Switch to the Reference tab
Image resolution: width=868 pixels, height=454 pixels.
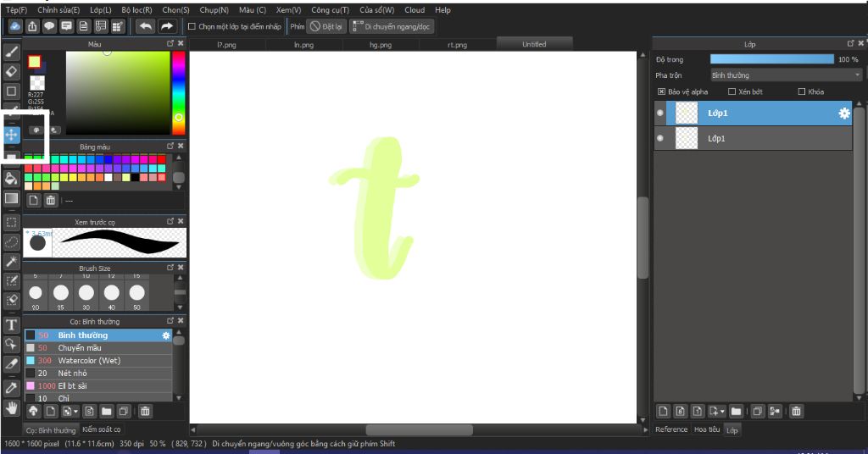coord(671,429)
